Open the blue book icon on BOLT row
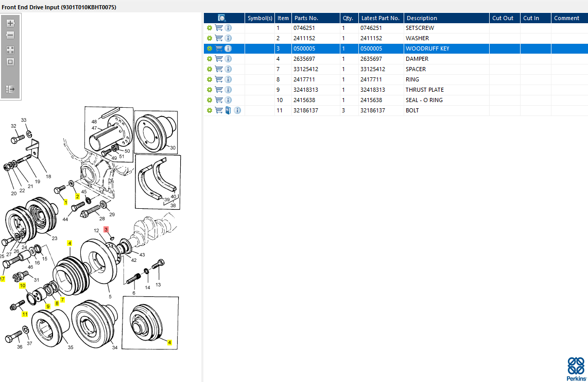Screen dimensions: 588x382 228,110
